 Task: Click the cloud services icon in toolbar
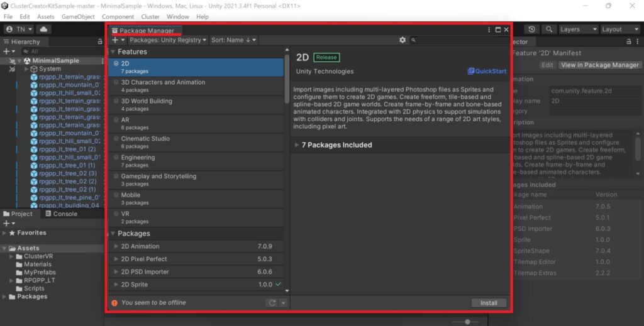pyautogui.click(x=43, y=29)
